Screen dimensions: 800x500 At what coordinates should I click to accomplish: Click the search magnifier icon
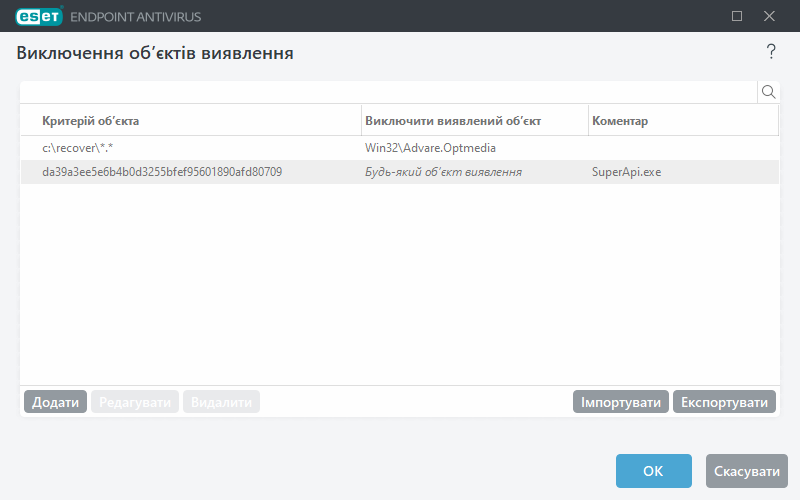768,92
